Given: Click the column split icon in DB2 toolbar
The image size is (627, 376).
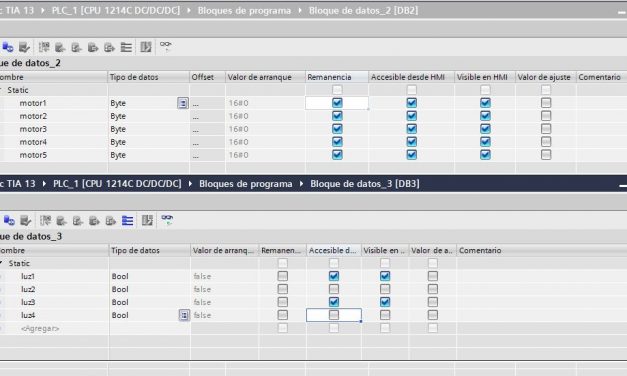Looking at the screenshot, I should 146,47.
